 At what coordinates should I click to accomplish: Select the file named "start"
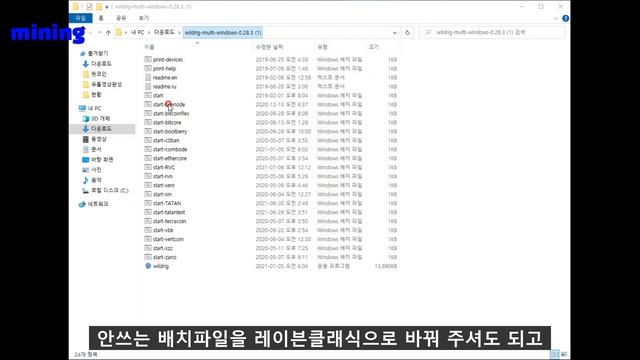tap(158, 95)
